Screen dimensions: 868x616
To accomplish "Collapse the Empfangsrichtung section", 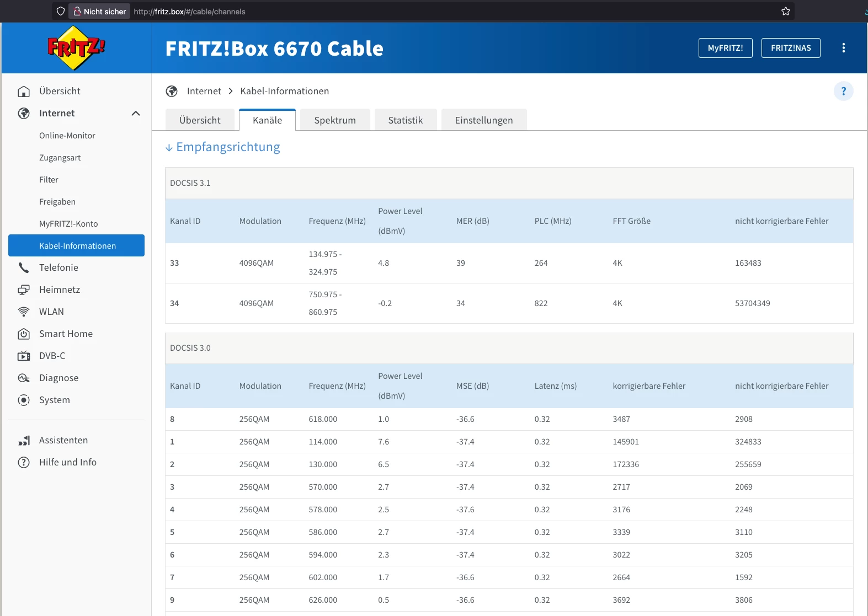I will click(x=223, y=147).
